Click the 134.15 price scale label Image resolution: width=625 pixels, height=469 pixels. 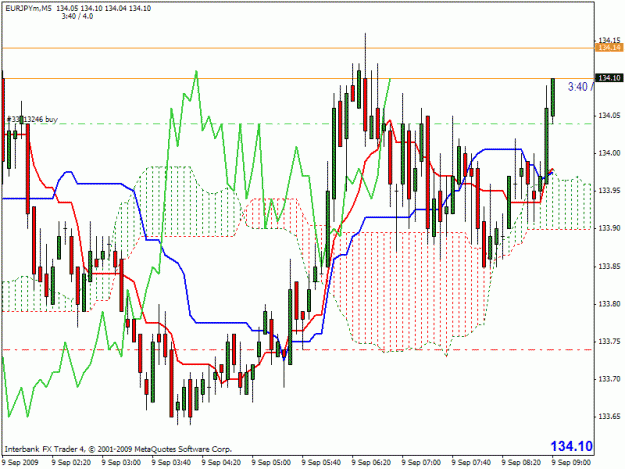[609, 40]
